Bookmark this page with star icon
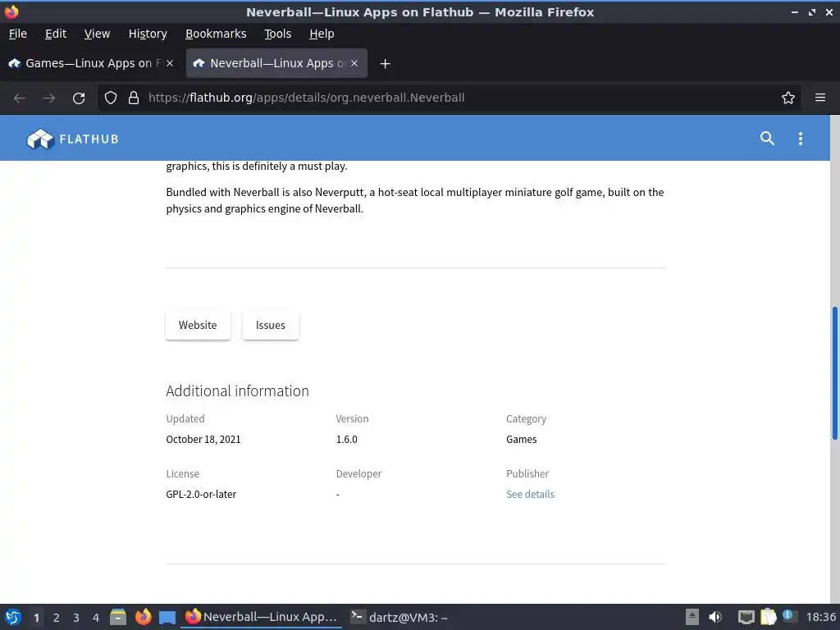840x630 pixels. 788,98
